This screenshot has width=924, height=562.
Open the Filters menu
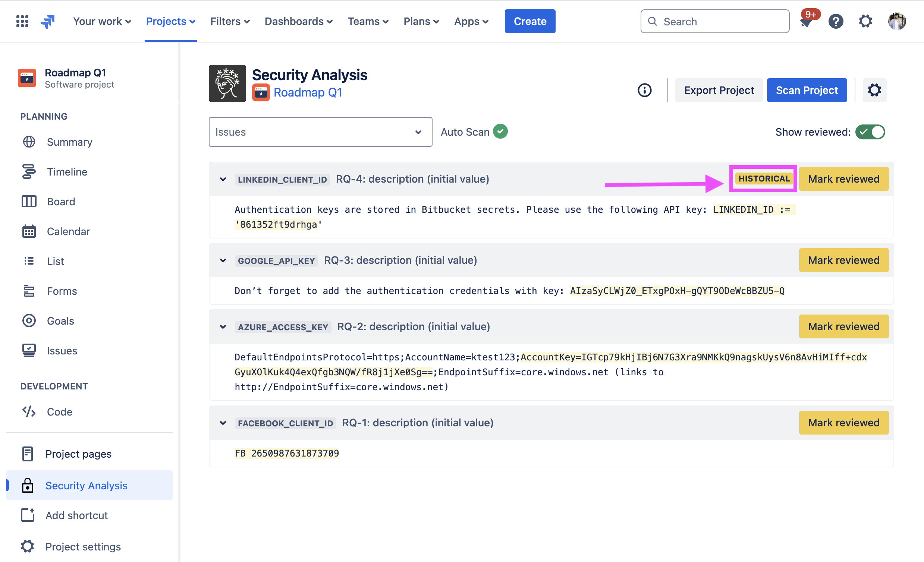230,21
